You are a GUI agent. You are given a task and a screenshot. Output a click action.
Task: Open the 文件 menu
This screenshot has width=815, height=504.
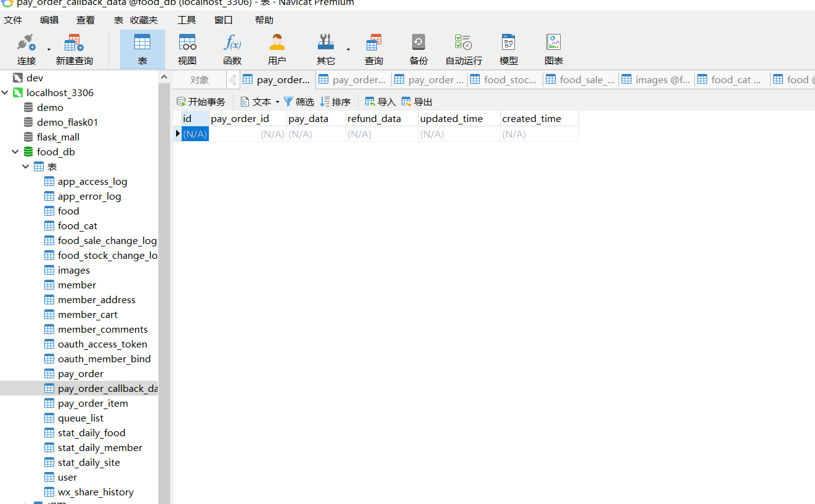[x=13, y=20]
